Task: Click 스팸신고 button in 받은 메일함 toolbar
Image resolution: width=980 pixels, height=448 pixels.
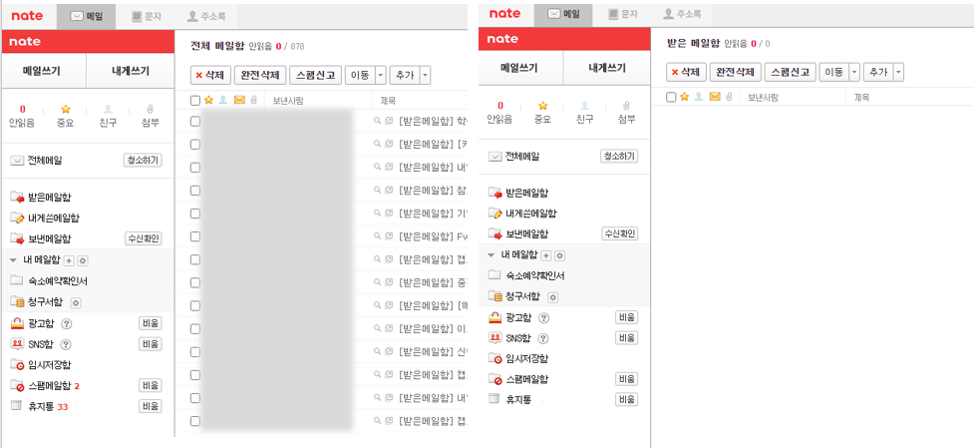Action: pyautogui.click(x=790, y=72)
